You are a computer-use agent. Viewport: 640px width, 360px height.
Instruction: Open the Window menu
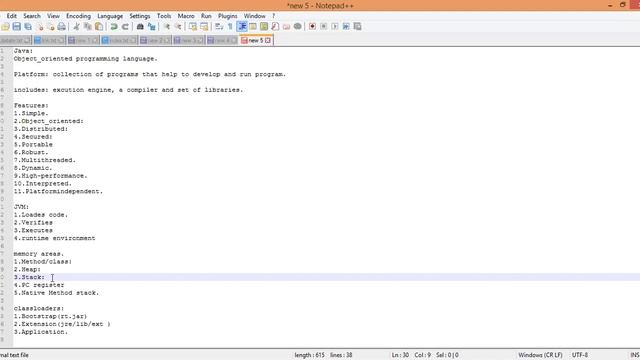click(255, 16)
